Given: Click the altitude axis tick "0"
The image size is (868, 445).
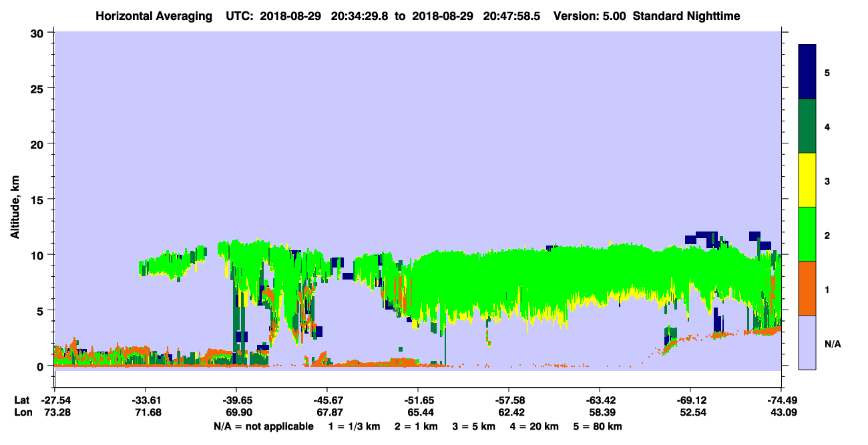Looking at the screenshot, I should tap(41, 366).
